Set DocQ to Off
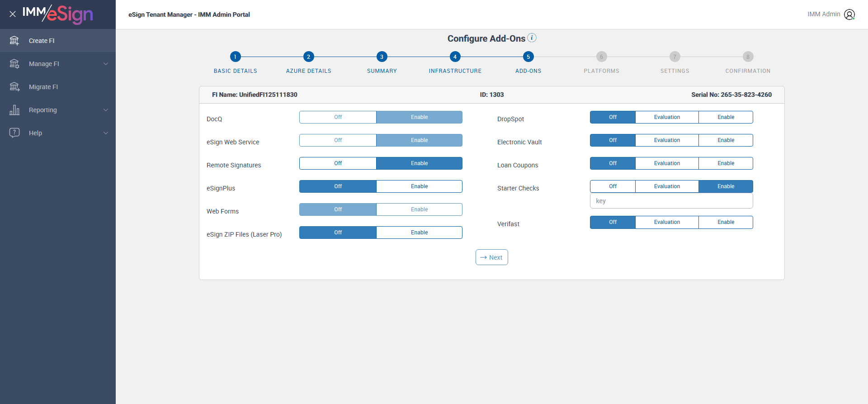This screenshot has height=404, width=868. click(338, 117)
